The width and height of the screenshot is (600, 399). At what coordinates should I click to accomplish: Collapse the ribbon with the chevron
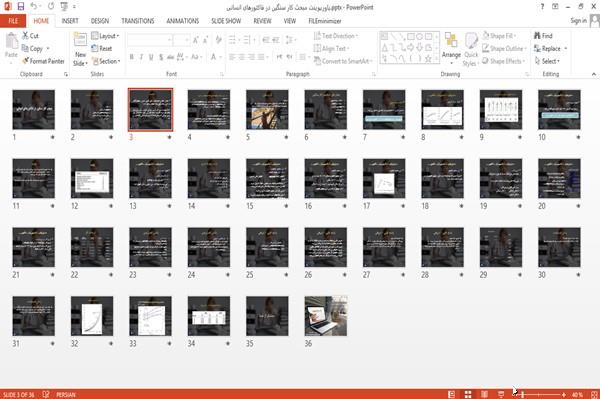coord(593,74)
